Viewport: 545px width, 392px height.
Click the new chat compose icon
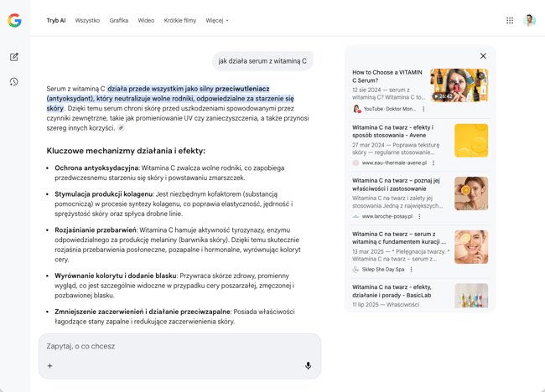tap(14, 57)
